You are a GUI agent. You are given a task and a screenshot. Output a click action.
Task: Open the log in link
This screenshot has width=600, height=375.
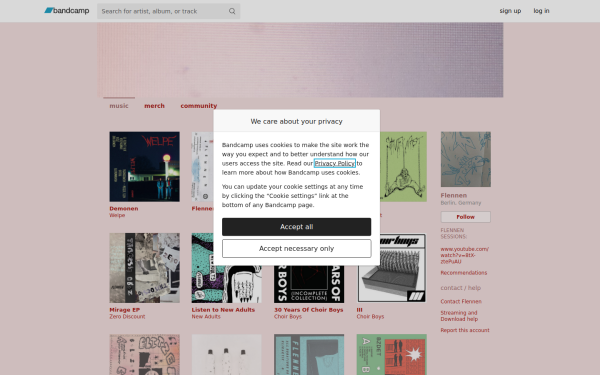tap(541, 11)
